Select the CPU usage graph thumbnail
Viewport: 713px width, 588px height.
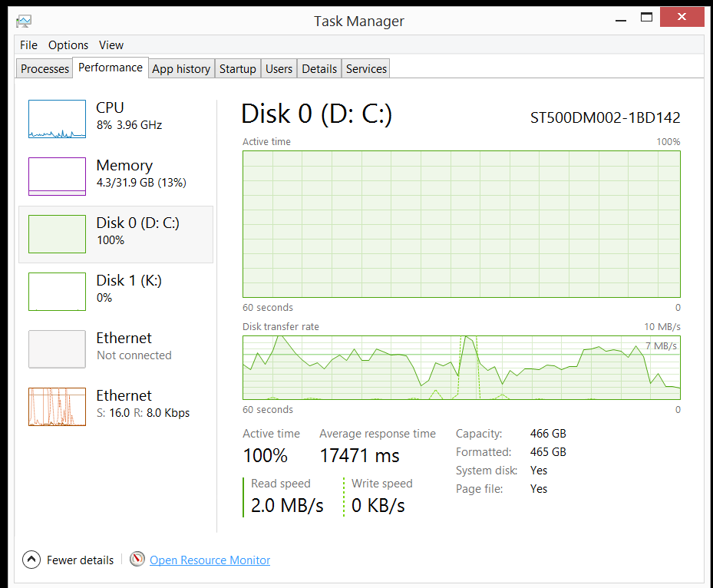tap(57, 119)
